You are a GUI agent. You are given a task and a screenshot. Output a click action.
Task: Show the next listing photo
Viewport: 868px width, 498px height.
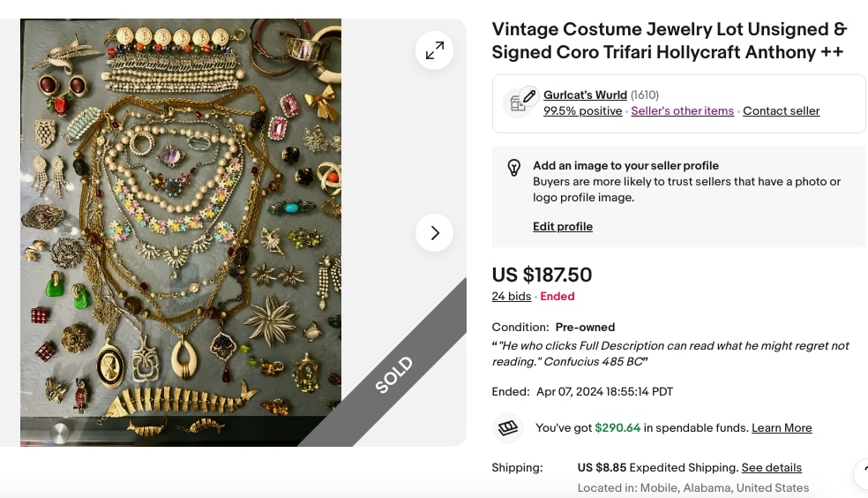pos(435,232)
